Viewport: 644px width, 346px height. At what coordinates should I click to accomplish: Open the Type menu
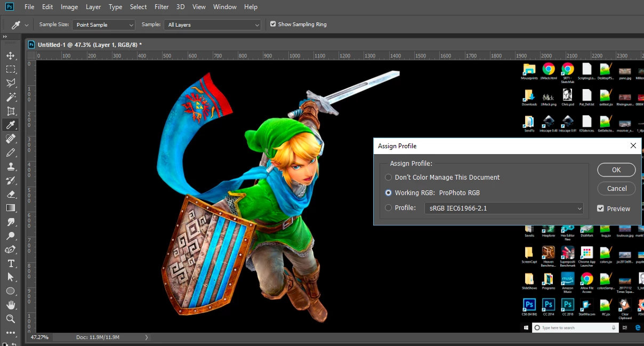[x=115, y=7]
